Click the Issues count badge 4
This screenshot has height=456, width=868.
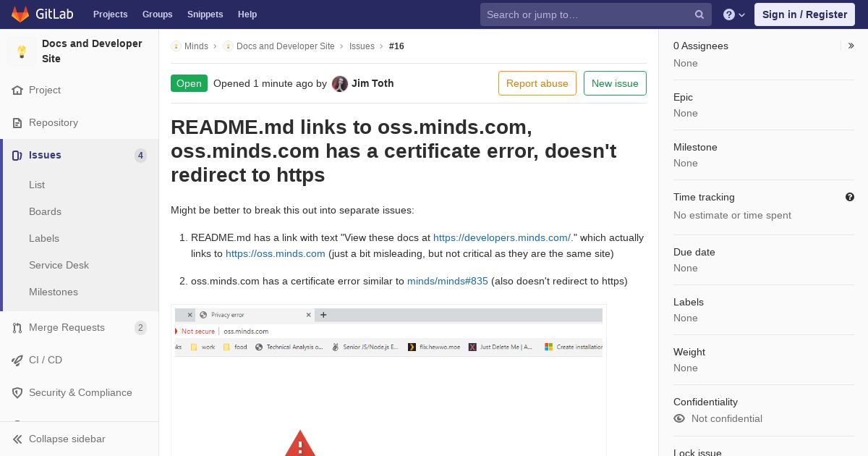140,156
